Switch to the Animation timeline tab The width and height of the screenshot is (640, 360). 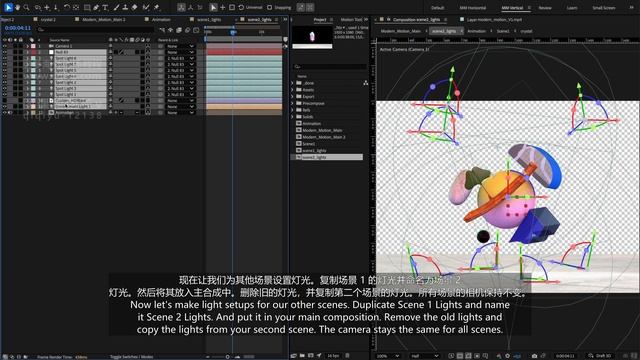pos(161,19)
